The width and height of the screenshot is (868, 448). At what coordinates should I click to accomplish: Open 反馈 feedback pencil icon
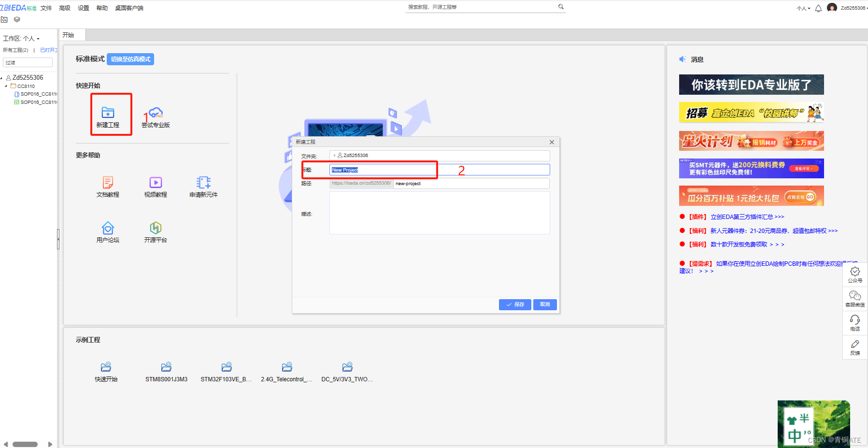point(855,347)
